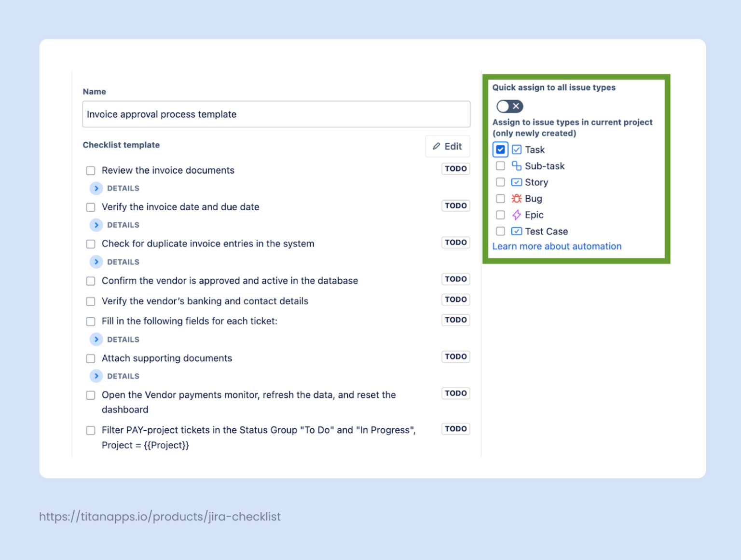Viewport: 741px width, 560px height.
Task: Open status dropdown for 'Review the invoice documents'
Action: tap(456, 169)
